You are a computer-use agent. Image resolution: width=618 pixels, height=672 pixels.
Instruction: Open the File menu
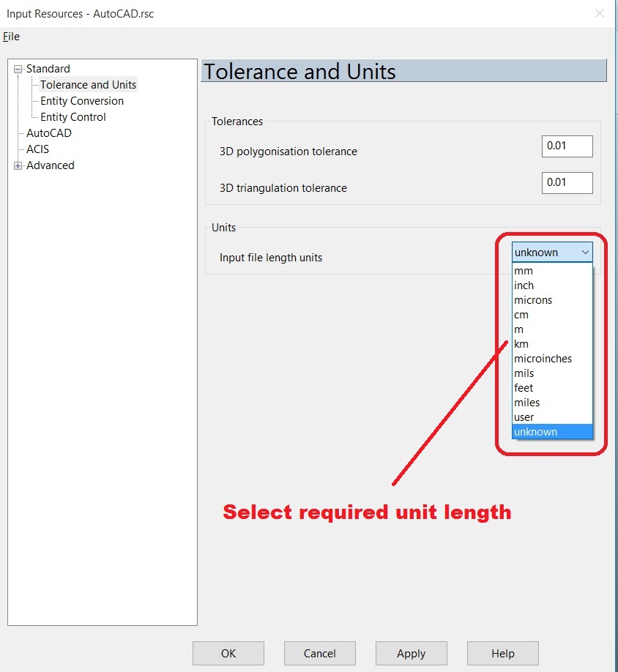11,37
